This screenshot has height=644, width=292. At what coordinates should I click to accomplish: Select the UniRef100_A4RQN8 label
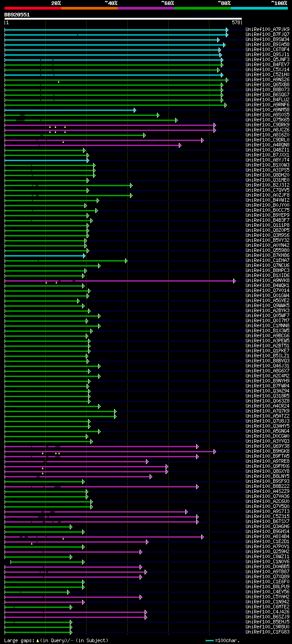267,145
